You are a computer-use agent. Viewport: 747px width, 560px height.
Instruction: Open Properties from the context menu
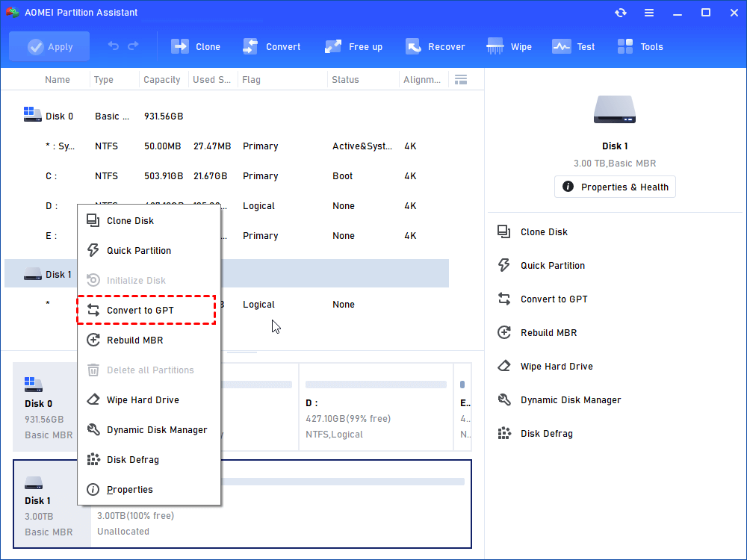[129, 489]
